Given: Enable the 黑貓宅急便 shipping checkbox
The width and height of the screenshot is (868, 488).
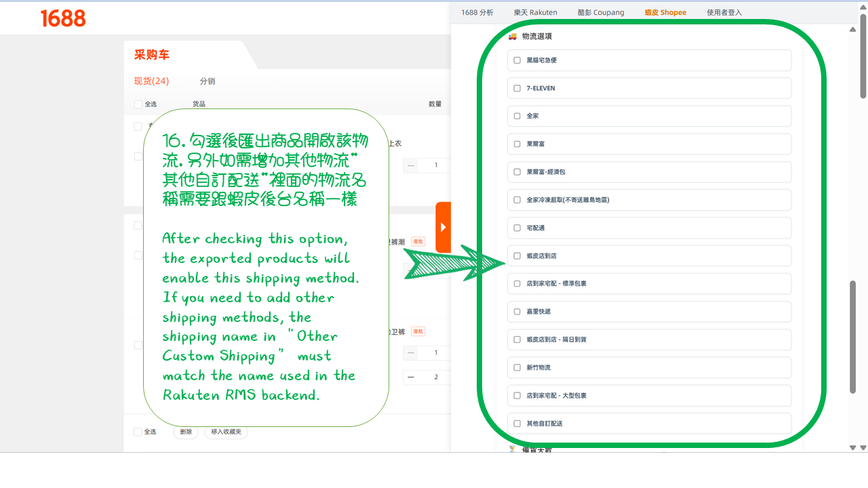Looking at the screenshot, I should click(517, 60).
